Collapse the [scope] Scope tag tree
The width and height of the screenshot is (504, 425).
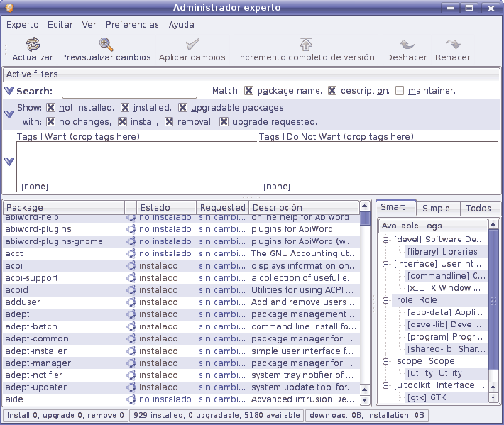click(385, 361)
